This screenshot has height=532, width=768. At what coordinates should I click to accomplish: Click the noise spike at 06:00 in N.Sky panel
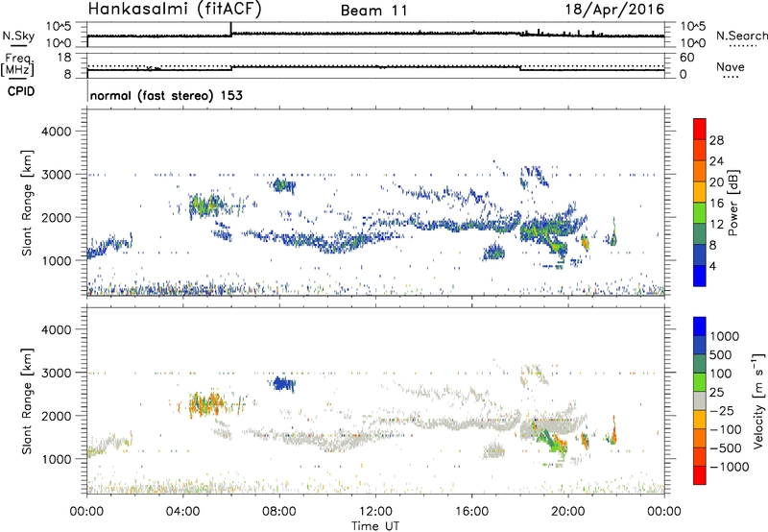[x=230, y=29]
